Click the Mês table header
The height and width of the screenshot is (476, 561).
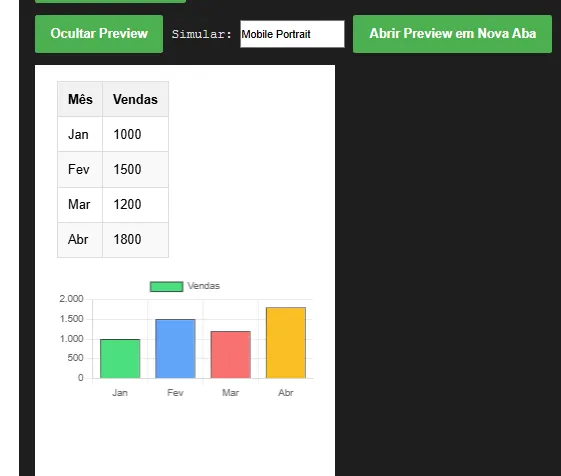click(x=80, y=99)
